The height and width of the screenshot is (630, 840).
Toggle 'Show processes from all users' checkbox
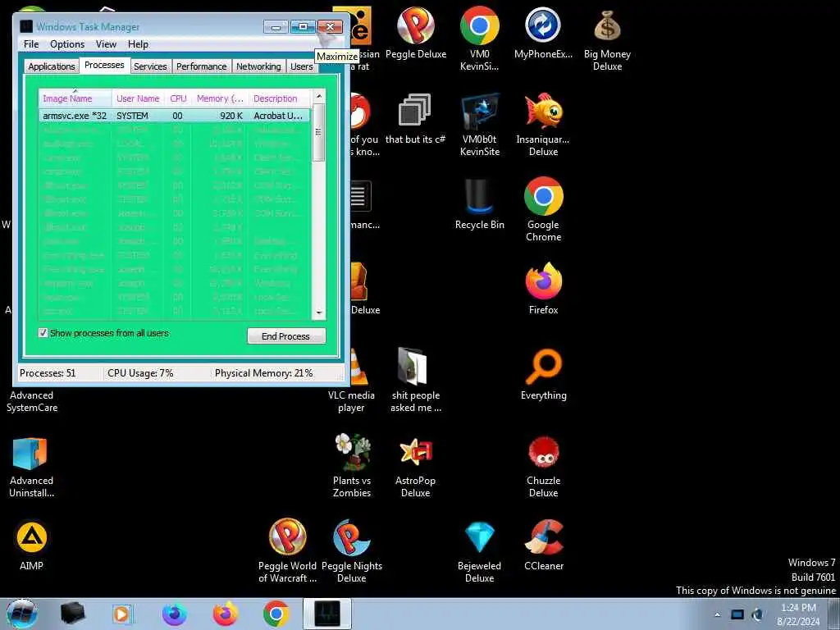tap(43, 333)
